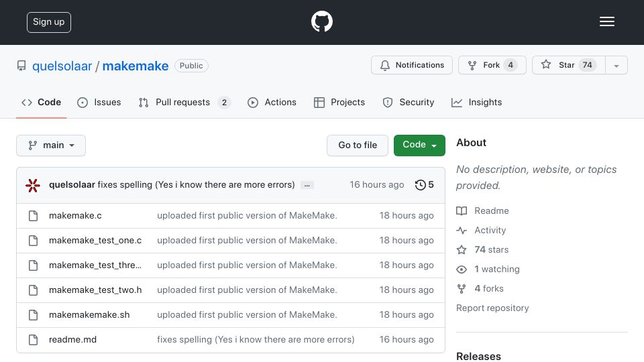This screenshot has width=644, height=362.
Task: Open the main branch selector
Action: (51, 145)
